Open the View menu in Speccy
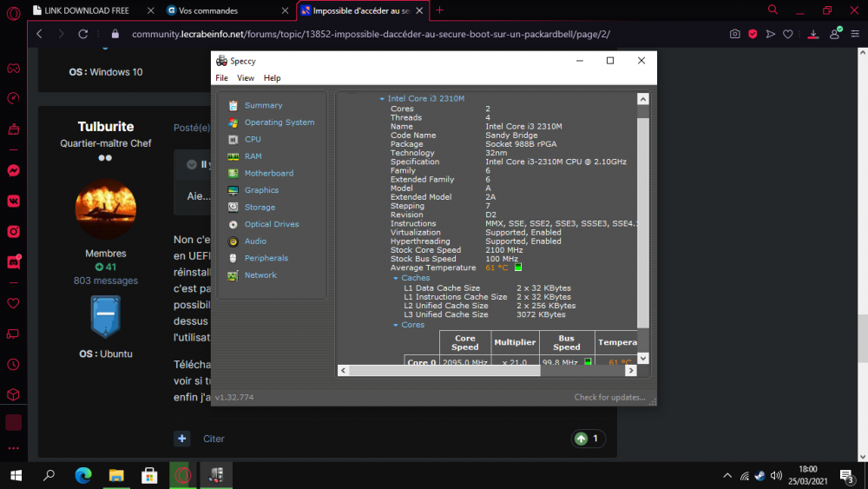This screenshot has height=489, width=868. (x=246, y=78)
